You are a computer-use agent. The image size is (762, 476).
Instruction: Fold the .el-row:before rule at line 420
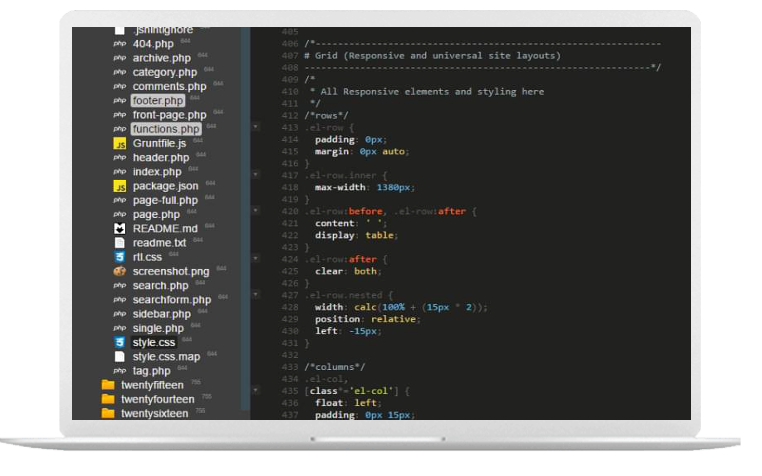pyautogui.click(x=256, y=211)
